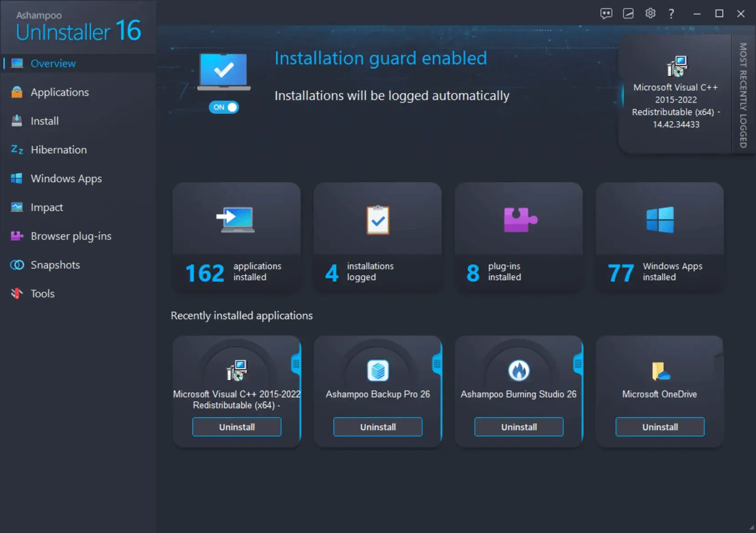Uninstall Ashampoo Backup Pro 26
Viewport: 756px width, 533px height.
coord(378,427)
